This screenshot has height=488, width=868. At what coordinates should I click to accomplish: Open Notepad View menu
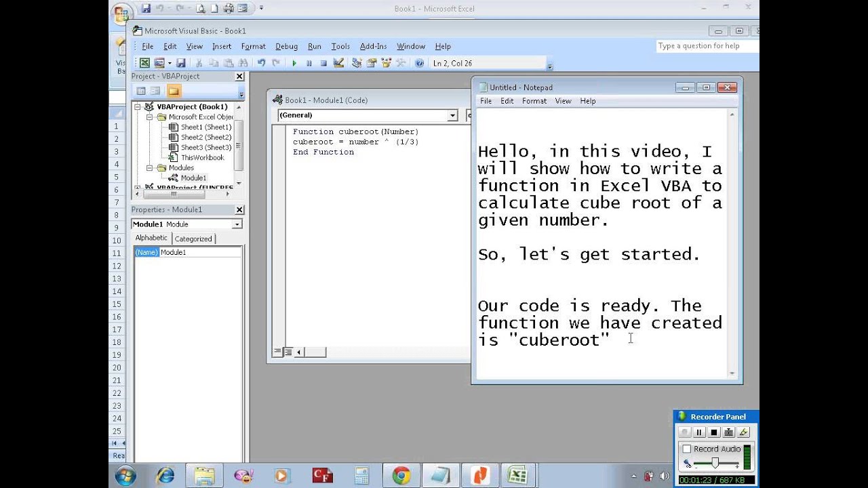tap(564, 101)
